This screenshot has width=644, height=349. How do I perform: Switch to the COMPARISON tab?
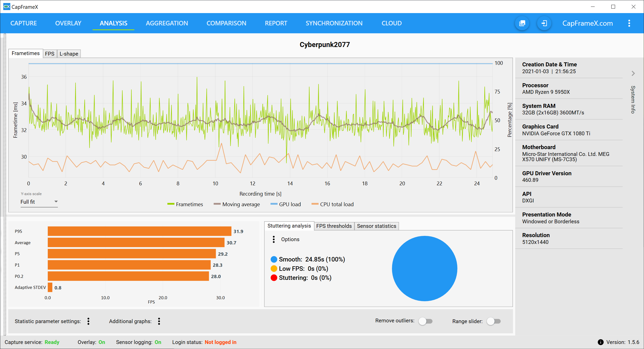(x=226, y=23)
